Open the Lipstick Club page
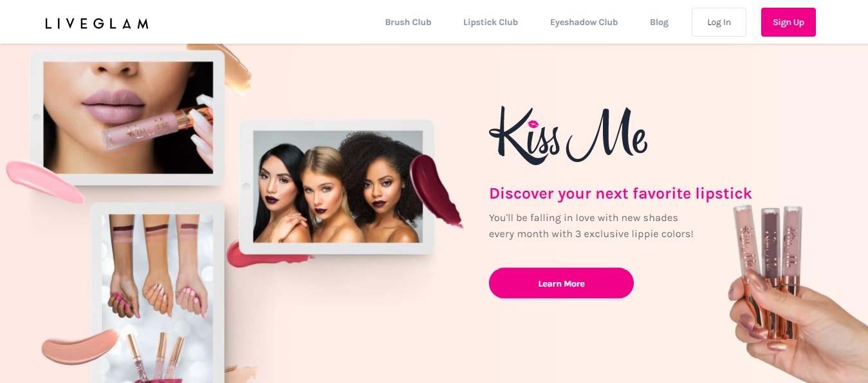Viewport: 868px width, 383px height. (490, 22)
